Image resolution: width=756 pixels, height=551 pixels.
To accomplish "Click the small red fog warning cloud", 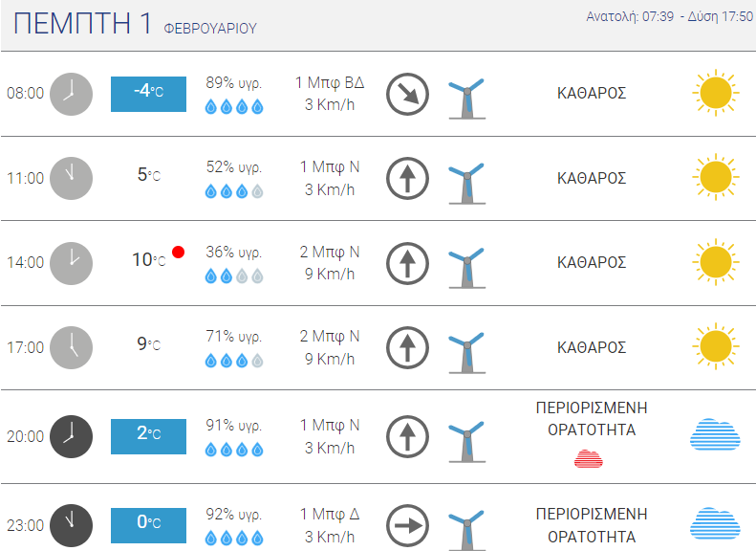I will [589, 458].
